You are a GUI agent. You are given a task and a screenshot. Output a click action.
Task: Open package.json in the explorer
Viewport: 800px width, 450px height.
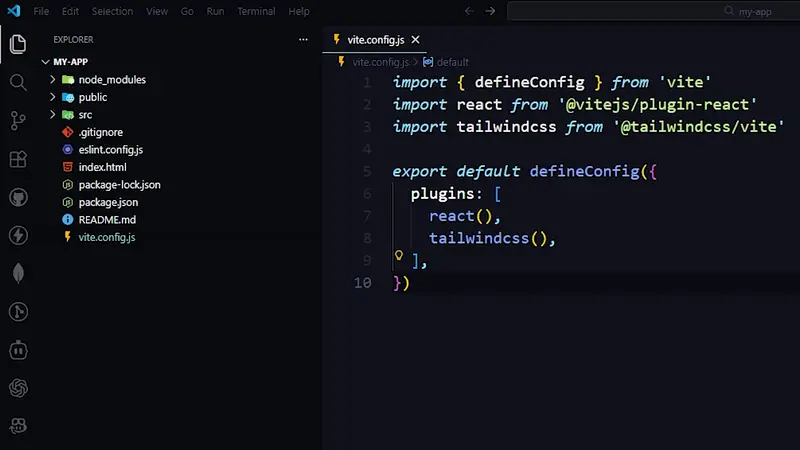[108, 202]
